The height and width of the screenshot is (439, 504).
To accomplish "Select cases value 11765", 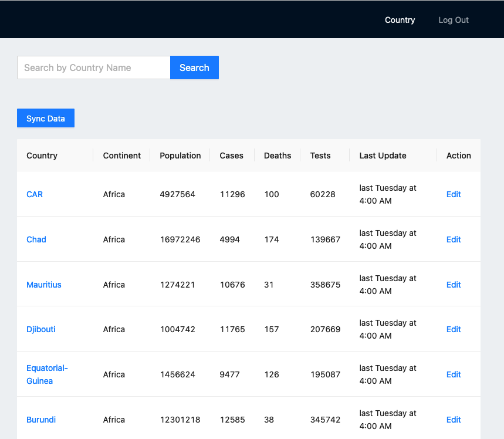I will (232, 329).
